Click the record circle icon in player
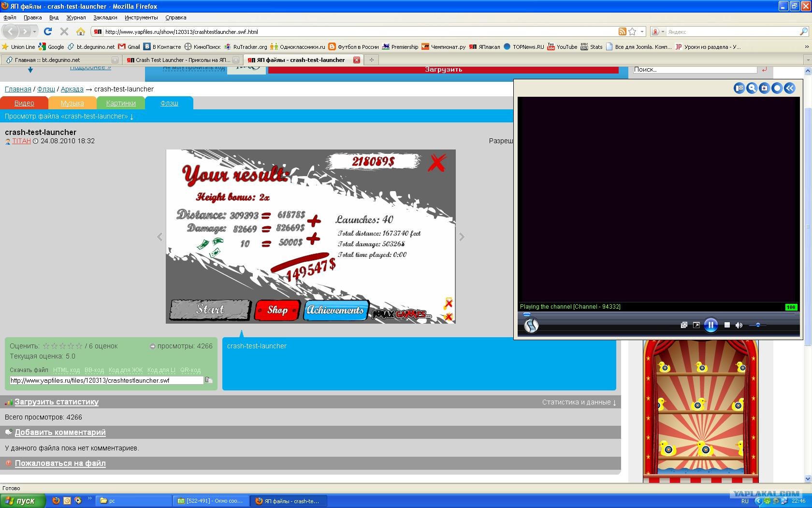The height and width of the screenshot is (508, 812). 777,88
